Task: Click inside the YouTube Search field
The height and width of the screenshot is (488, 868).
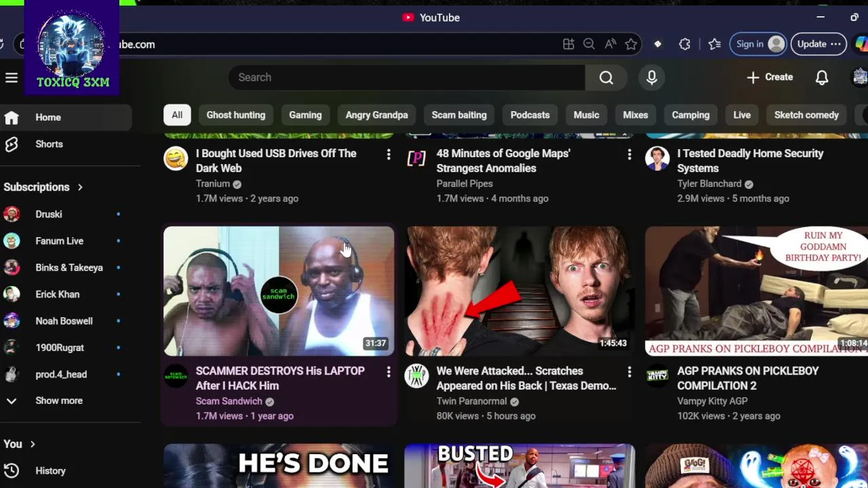Action: 407,77
